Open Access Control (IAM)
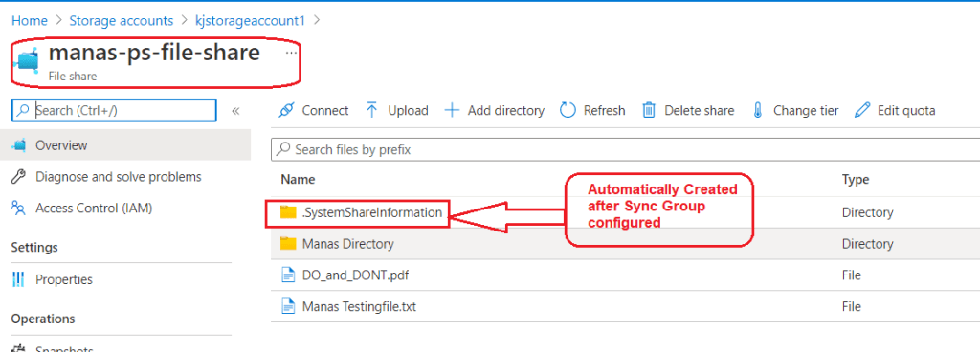980x352 pixels. [94, 208]
